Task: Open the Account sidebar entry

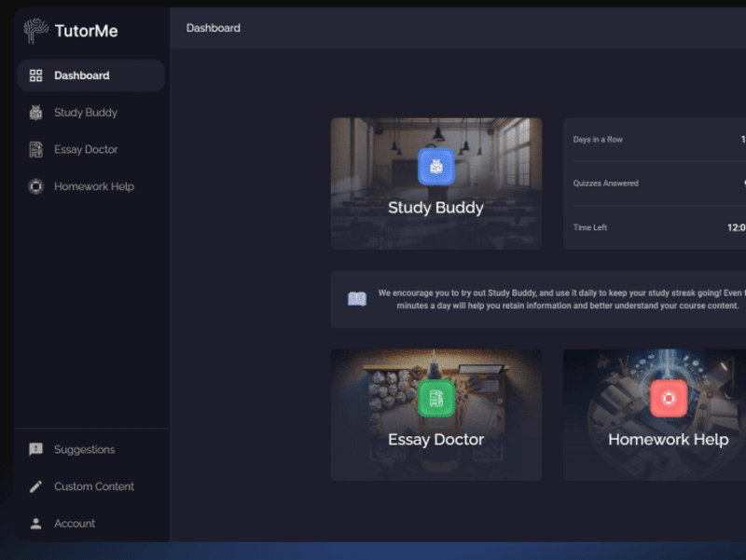Action: [90, 524]
